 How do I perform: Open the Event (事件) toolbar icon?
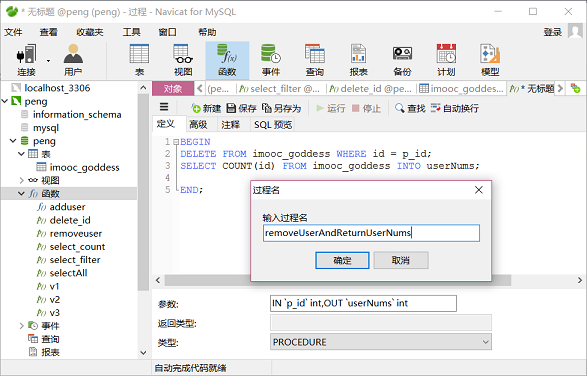point(271,60)
